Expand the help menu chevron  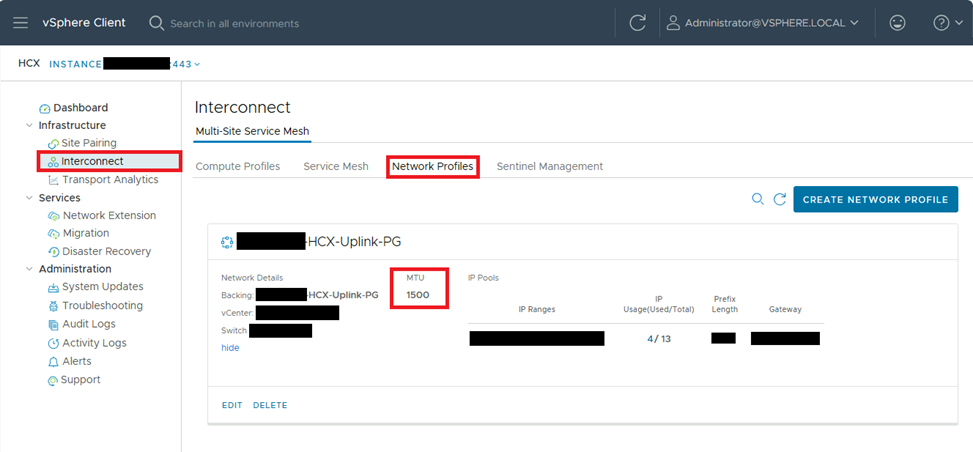959,23
